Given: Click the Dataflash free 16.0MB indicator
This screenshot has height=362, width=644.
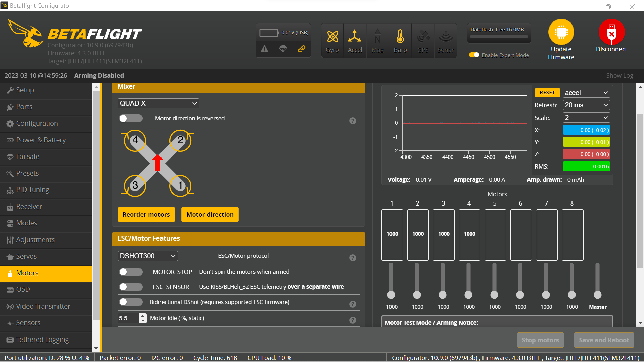Looking at the screenshot, I should (x=499, y=33).
